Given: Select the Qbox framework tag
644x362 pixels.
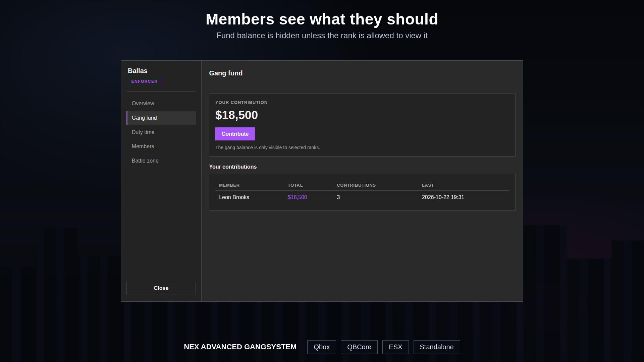Looking at the screenshot, I should [x=322, y=347].
